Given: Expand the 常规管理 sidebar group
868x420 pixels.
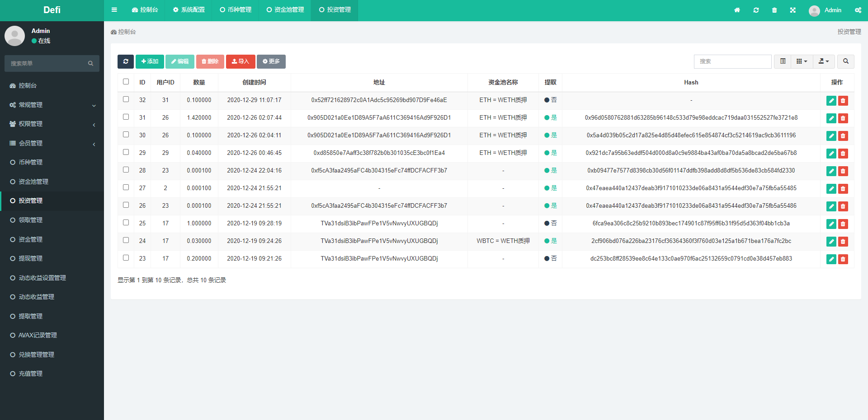Looking at the screenshot, I should click(52, 105).
